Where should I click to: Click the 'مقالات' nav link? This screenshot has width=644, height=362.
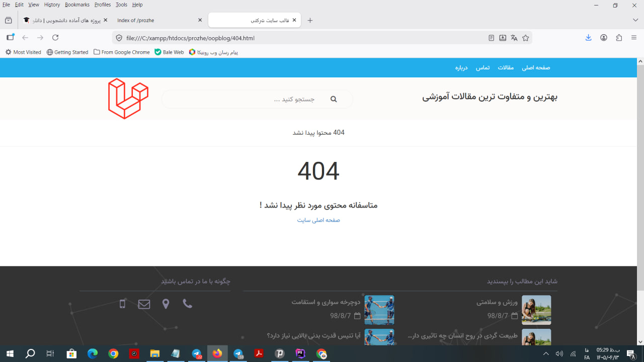point(506,67)
